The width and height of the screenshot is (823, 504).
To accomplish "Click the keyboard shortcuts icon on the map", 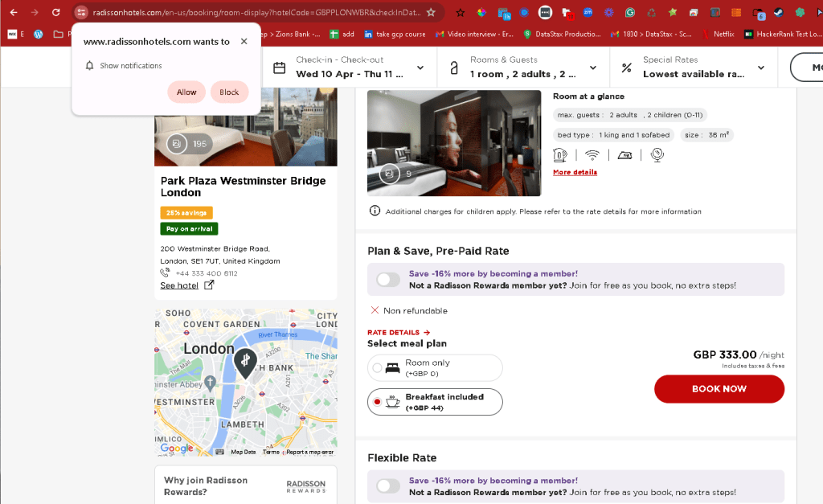I will pyautogui.click(x=220, y=452).
